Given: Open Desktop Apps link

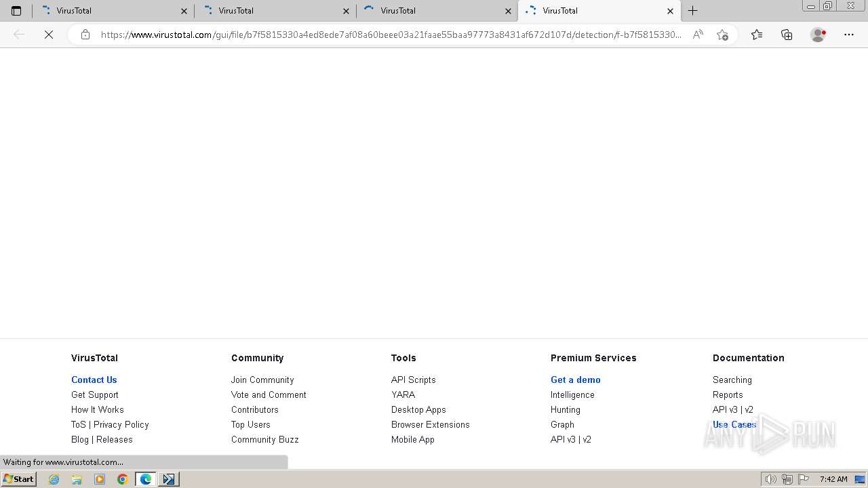Looking at the screenshot, I should click(418, 409).
